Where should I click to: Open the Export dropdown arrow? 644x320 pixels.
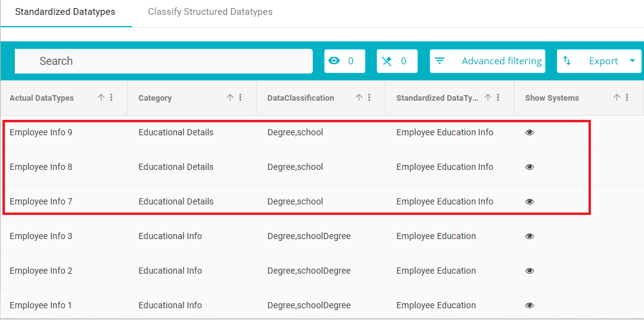632,61
